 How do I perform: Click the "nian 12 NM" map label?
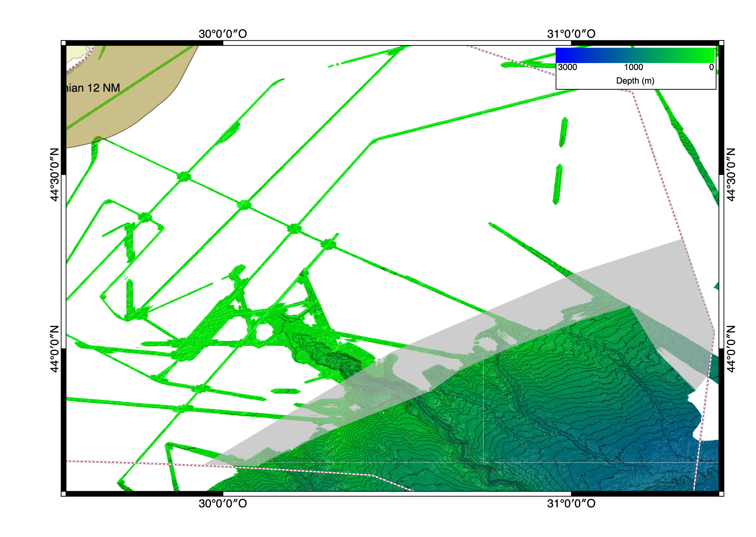tap(92, 88)
